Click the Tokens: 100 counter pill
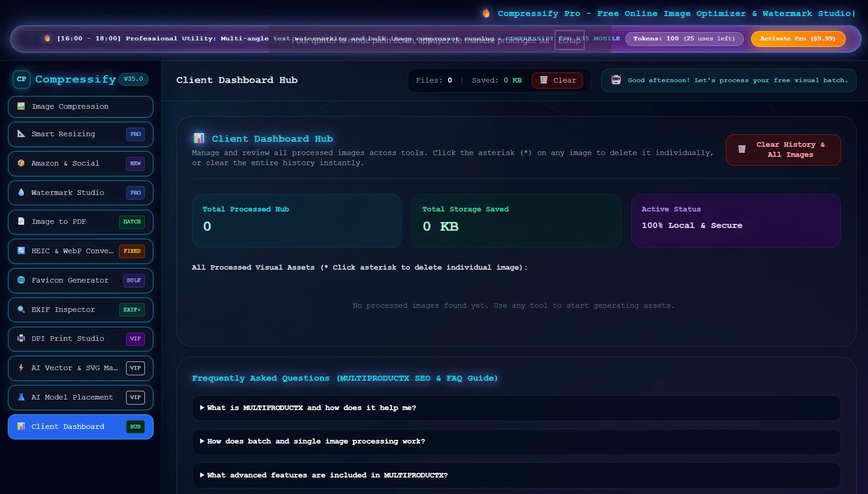The width and height of the screenshot is (868, 494). point(684,39)
